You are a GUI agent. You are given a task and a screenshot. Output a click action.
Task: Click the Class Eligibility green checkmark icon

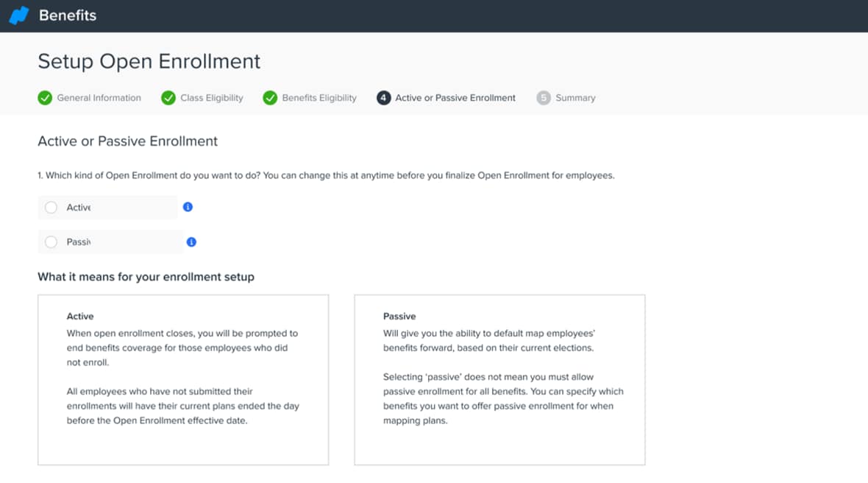coord(168,98)
